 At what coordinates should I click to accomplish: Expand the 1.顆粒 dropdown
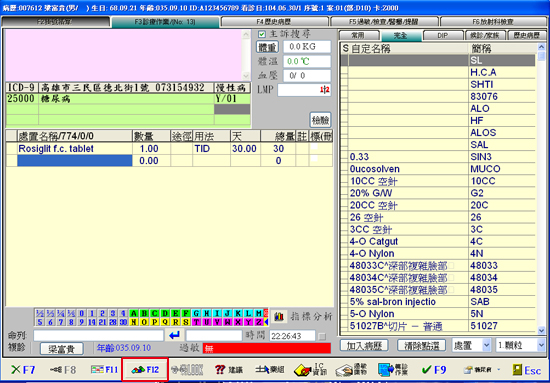520,345
